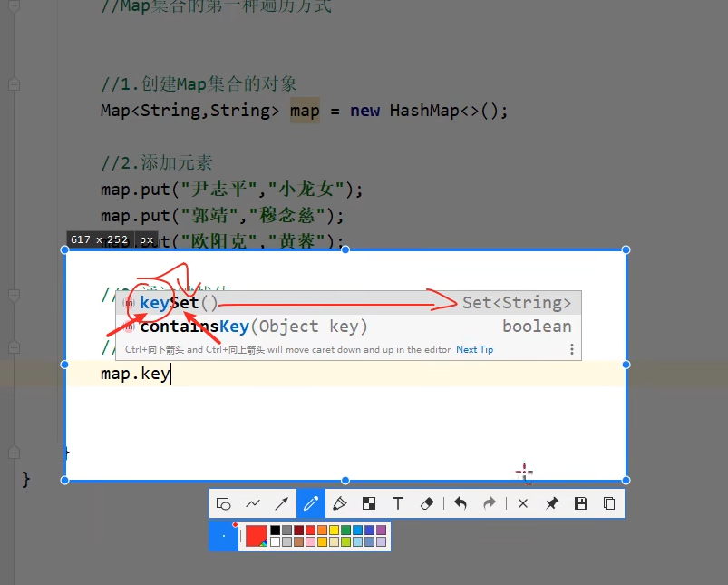The width and height of the screenshot is (728, 585).
Task: Select the eraser tool
Action: click(427, 503)
